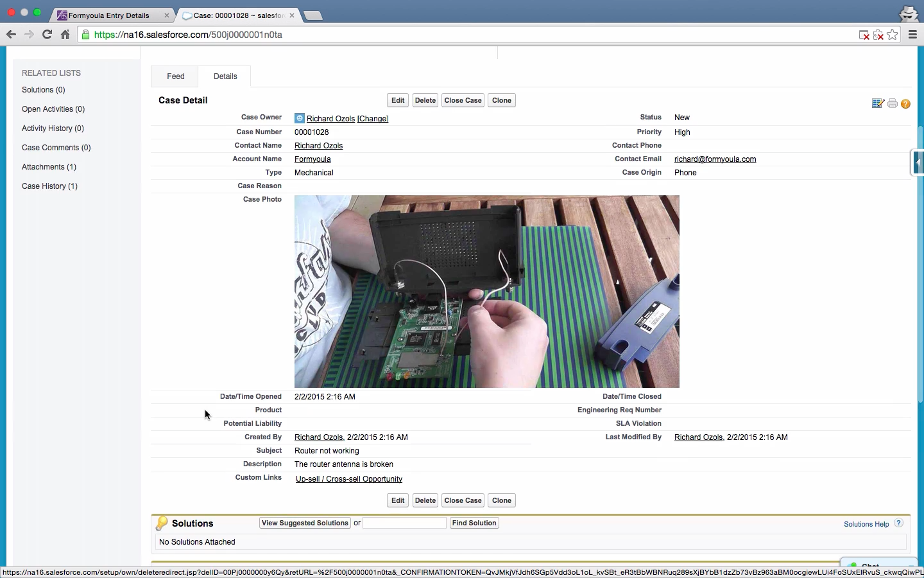Click the orange help icon for Case Detail
This screenshot has height=578, width=924.
(x=905, y=104)
